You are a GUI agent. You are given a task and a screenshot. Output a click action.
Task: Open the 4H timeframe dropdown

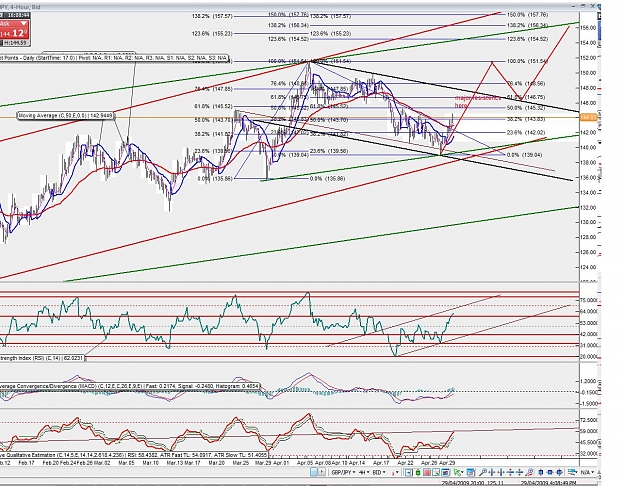pos(364,472)
